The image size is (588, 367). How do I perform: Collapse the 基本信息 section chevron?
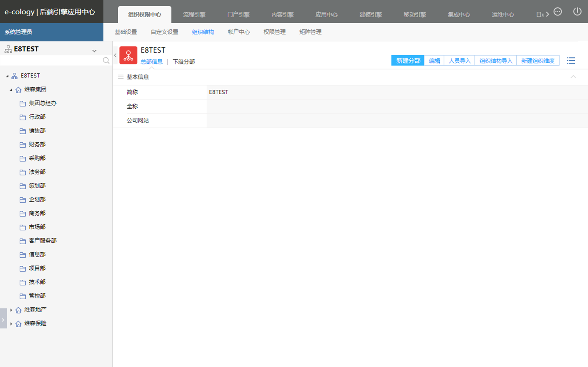pyautogui.click(x=573, y=77)
